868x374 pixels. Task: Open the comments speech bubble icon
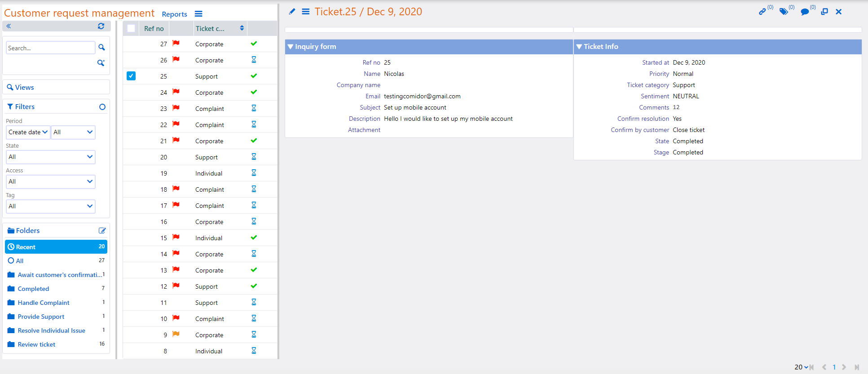(x=805, y=12)
